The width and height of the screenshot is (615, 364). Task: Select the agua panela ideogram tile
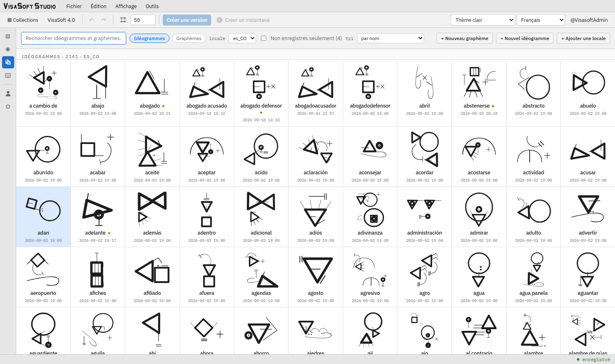point(534,277)
